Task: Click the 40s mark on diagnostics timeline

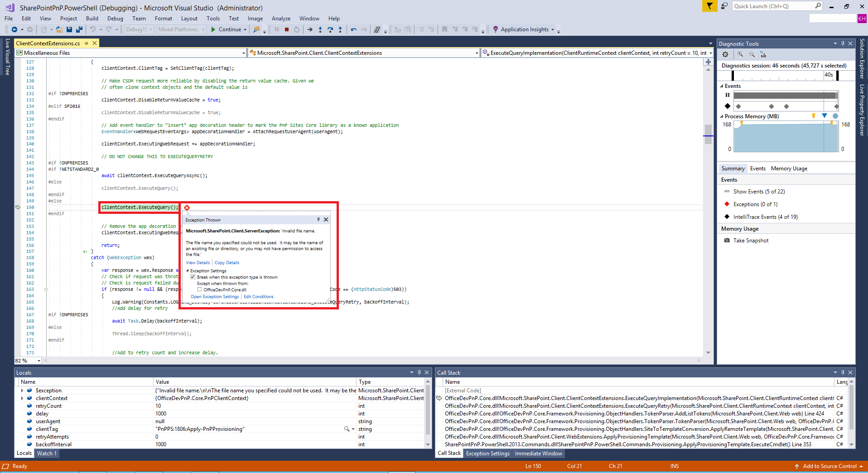Action: point(829,75)
